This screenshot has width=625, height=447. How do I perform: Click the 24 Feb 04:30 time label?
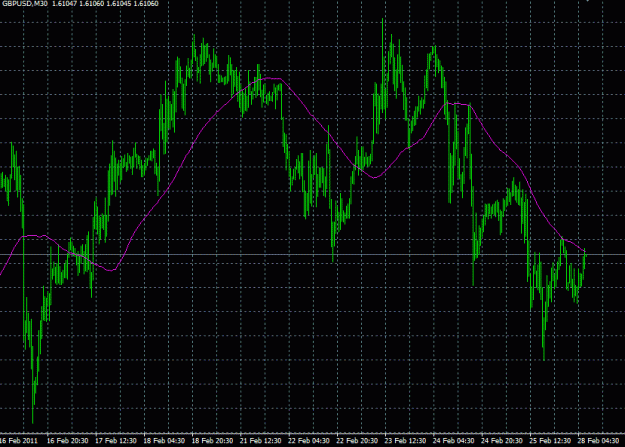454,441
